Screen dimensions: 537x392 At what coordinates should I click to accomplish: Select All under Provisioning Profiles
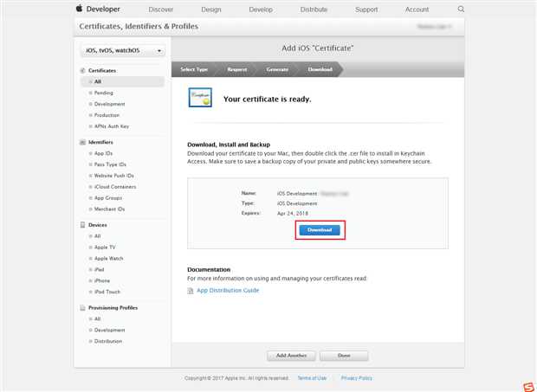(98, 319)
